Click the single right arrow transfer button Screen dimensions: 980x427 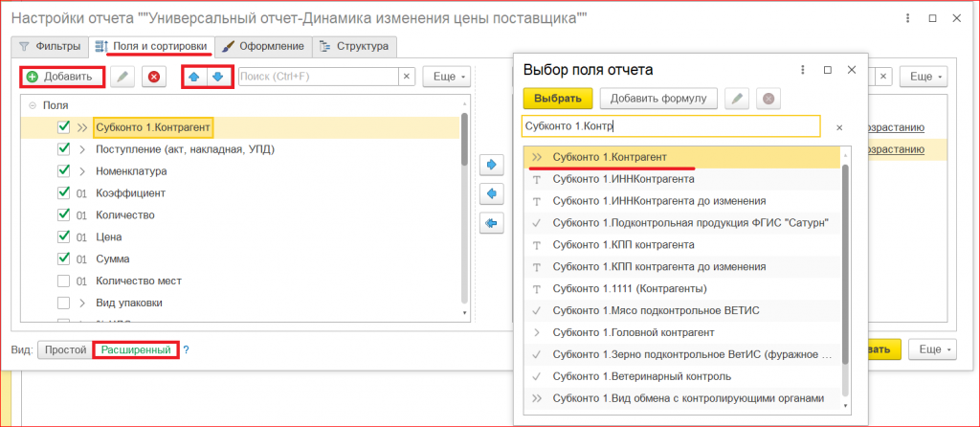[491, 165]
